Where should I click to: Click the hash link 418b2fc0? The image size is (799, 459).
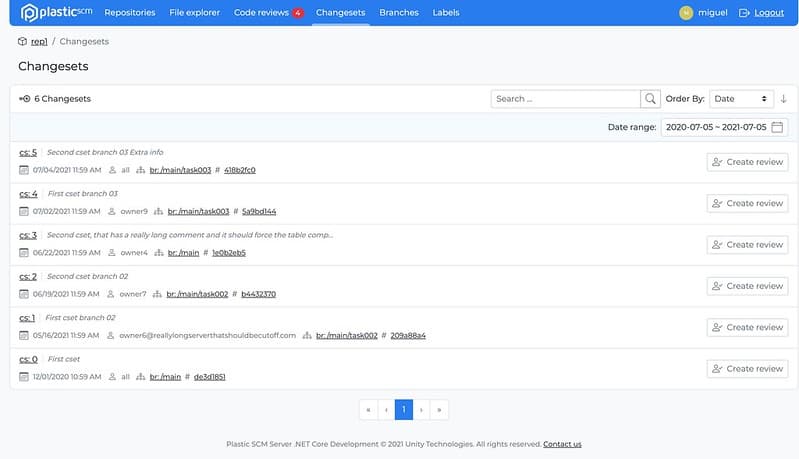pos(240,170)
